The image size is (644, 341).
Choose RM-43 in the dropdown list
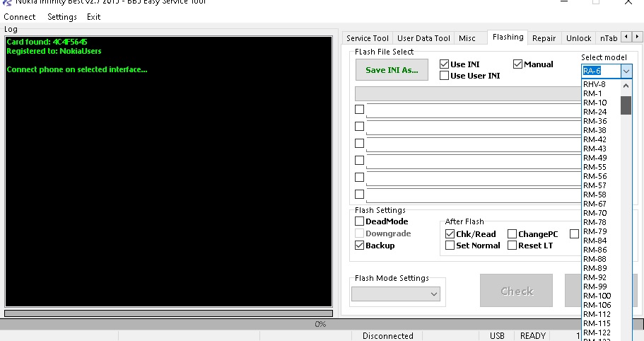tap(602, 149)
